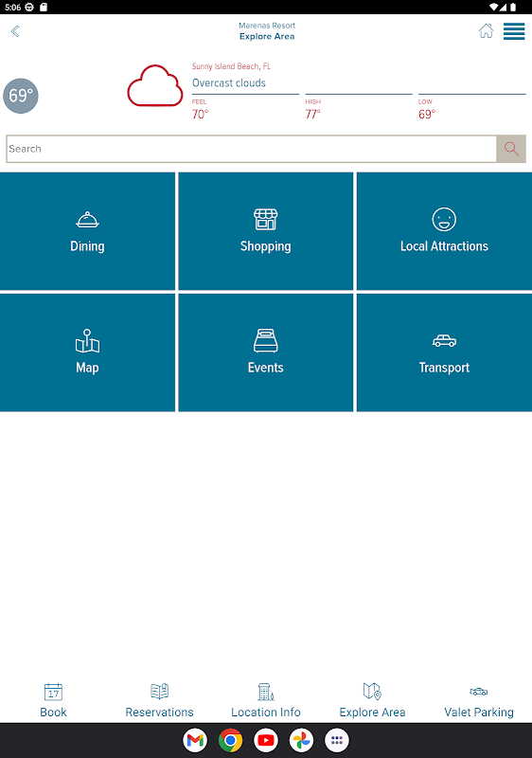Open the Map tile

[x=87, y=352]
